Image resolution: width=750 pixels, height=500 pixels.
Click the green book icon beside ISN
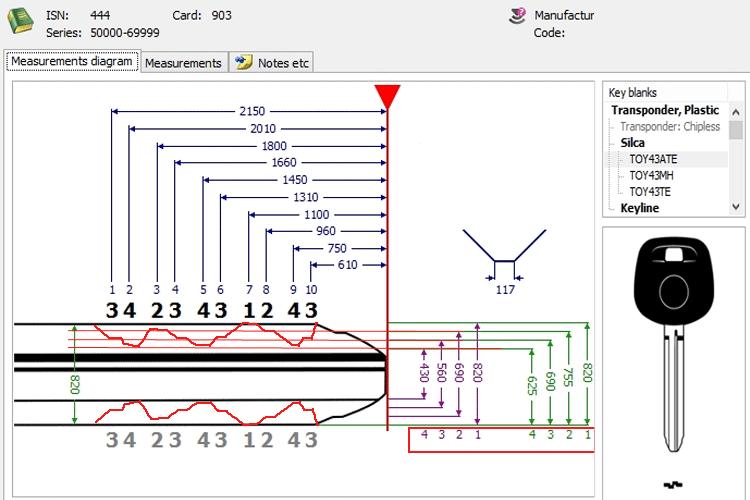coord(21,22)
